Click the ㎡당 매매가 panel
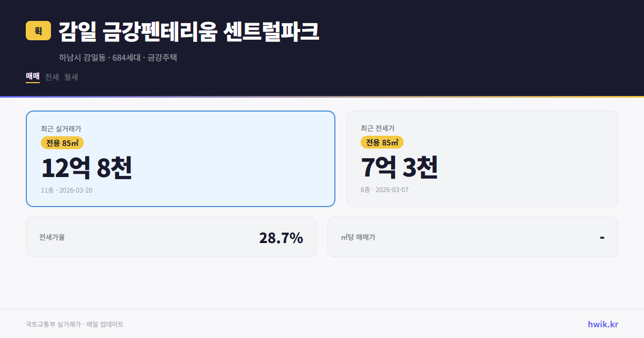Screen dimensions: 644x338 point(472,237)
